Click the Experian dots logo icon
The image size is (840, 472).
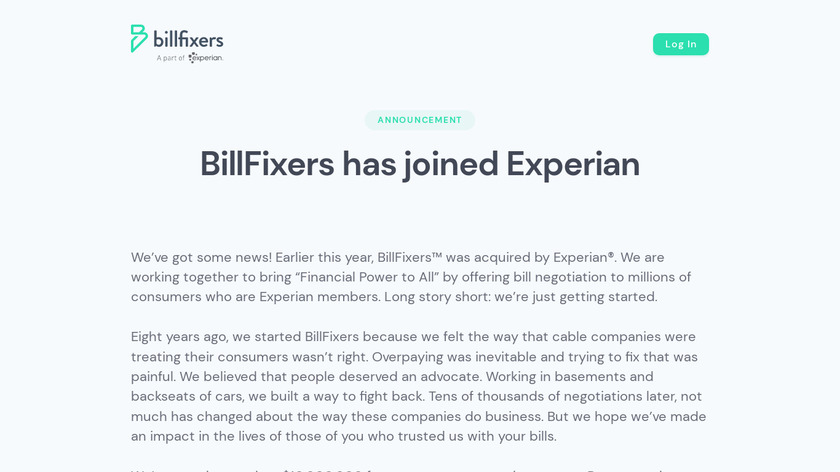(x=191, y=58)
